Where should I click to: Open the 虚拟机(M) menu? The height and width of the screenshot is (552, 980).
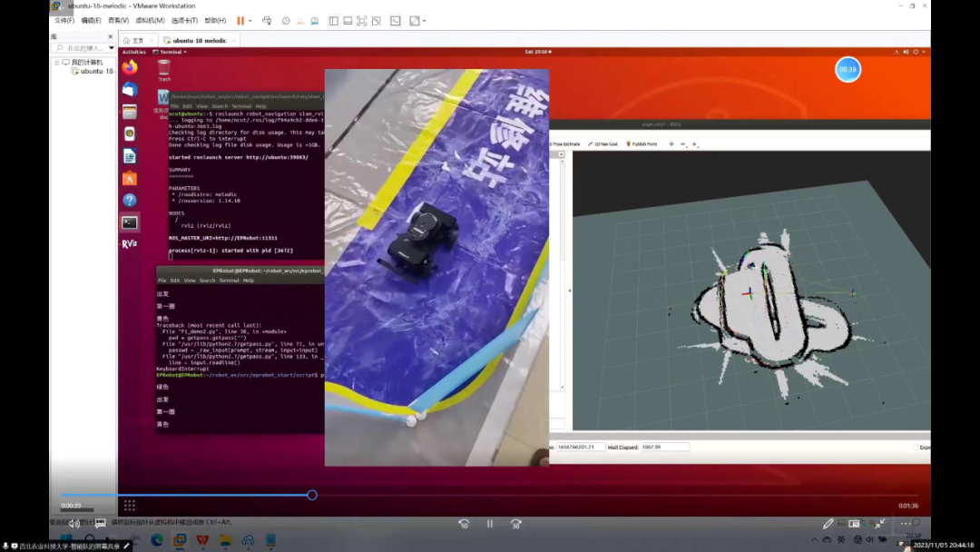click(150, 20)
